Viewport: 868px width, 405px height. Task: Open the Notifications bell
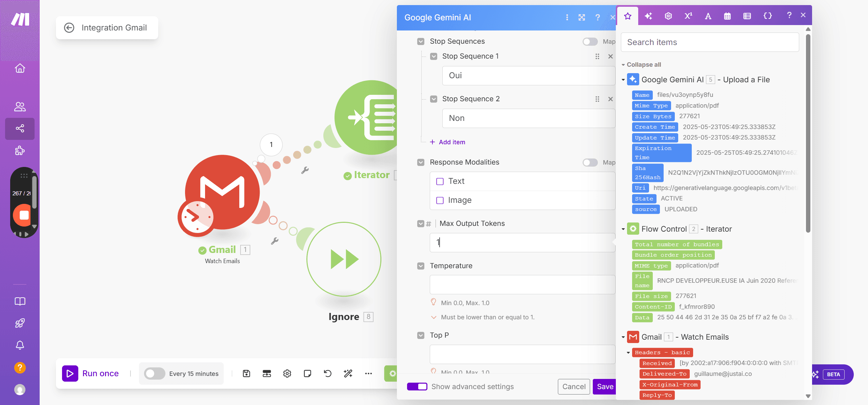[20, 345]
